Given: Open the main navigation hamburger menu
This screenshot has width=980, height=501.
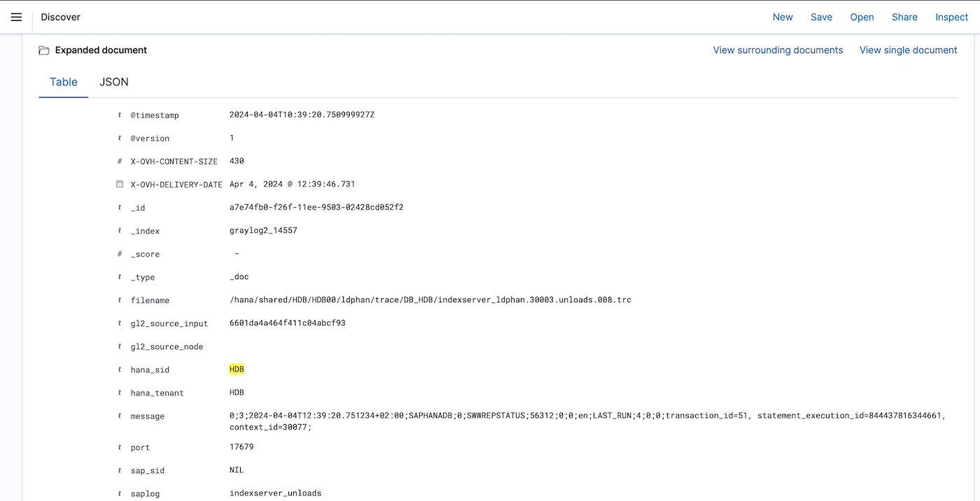Looking at the screenshot, I should 16,17.
